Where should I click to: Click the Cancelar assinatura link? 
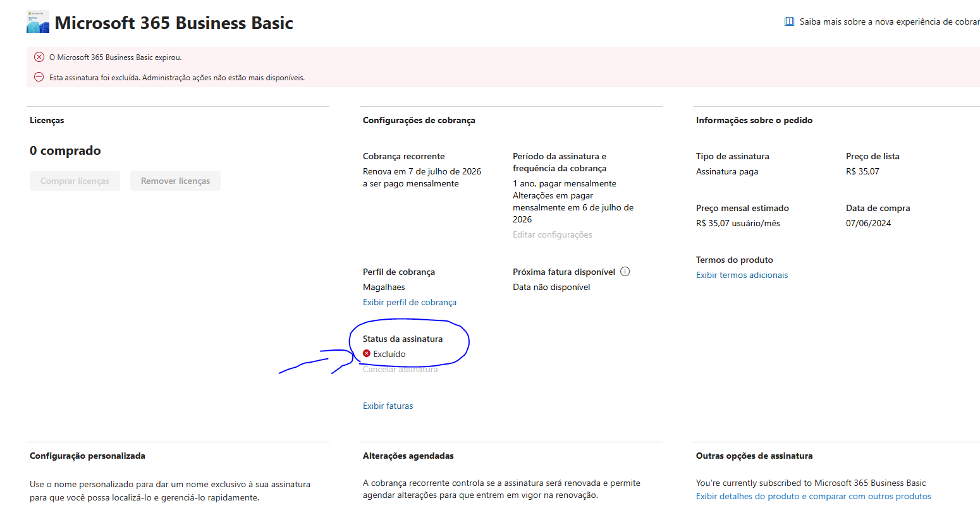400,369
